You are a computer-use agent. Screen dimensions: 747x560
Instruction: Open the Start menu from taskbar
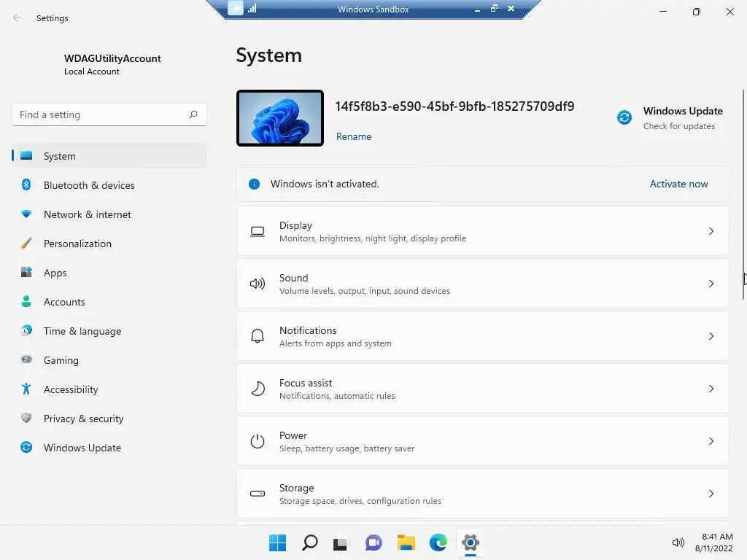click(x=277, y=542)
